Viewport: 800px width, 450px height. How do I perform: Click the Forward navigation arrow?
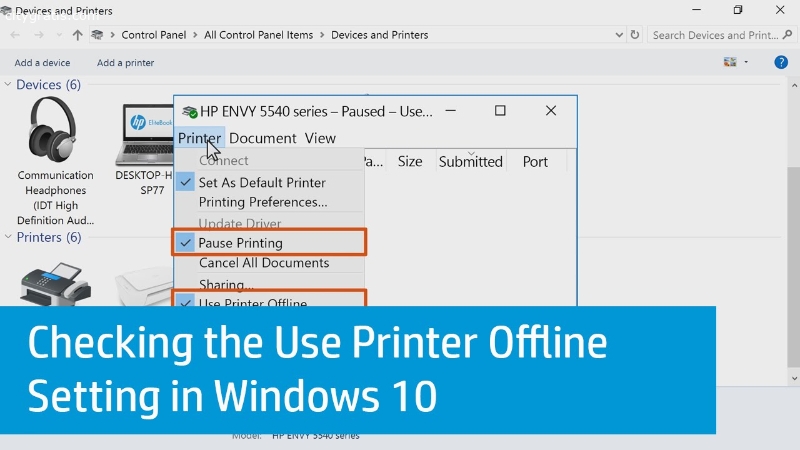(39, 35)
